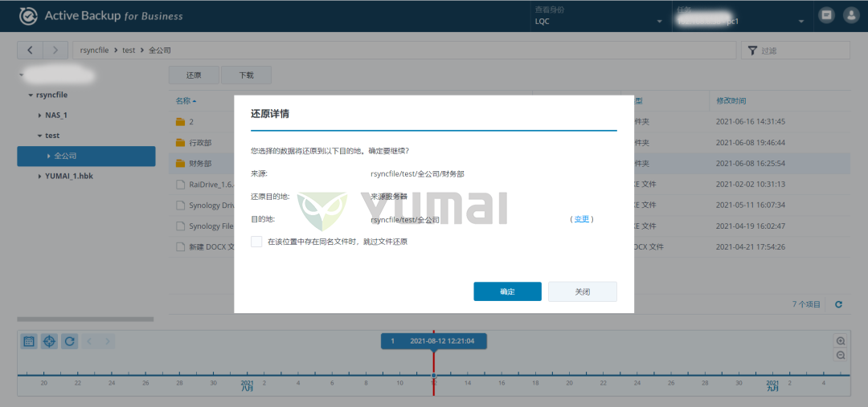This screenshot has height=407, width=868.
Task: Click into the 过滤 filter field
Action: coord(796,51)
